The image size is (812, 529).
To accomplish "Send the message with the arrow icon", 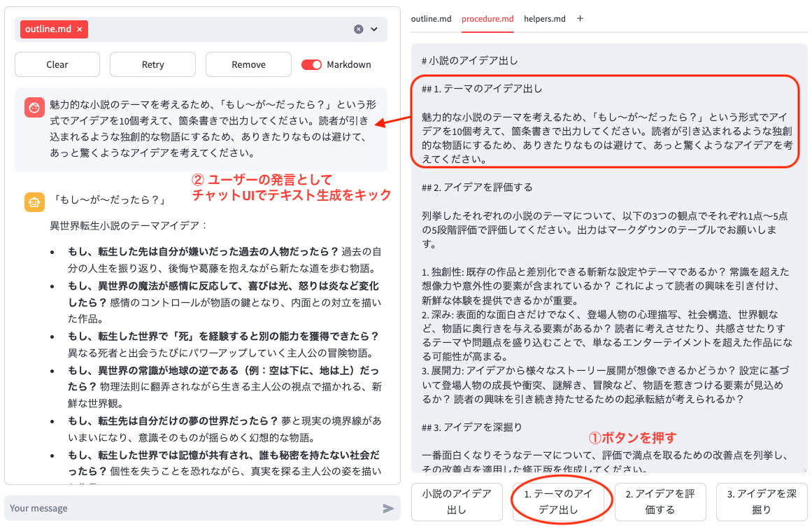I will point(388,508).
